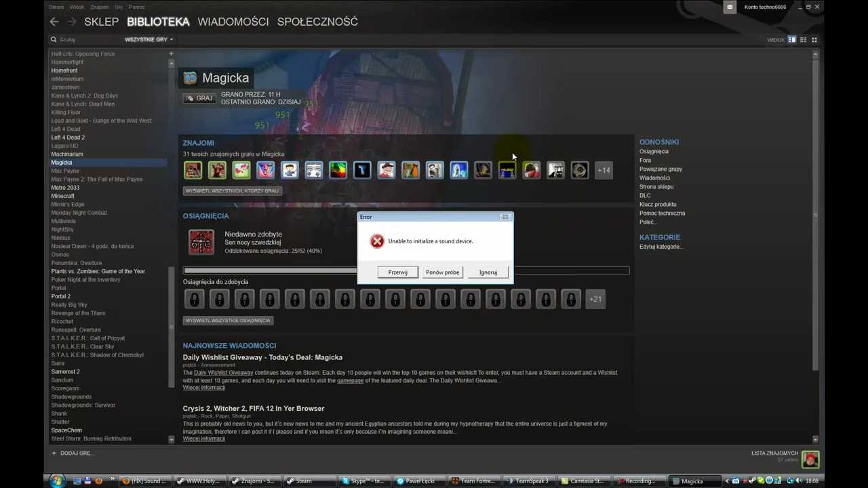The height and width of the screenshot is (488, 868).
Task: Open friends list avatar at bottom right
Action: point(810,460)
